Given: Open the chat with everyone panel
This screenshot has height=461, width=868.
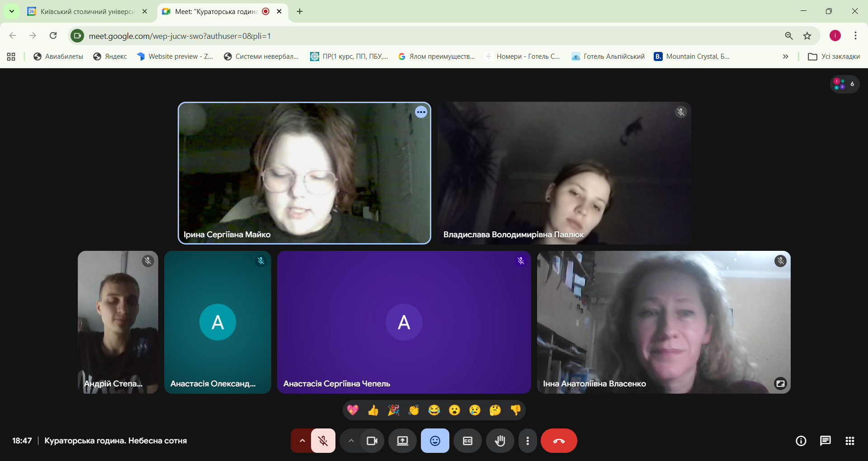Looking at the screenshot, I should coord(825,441).
